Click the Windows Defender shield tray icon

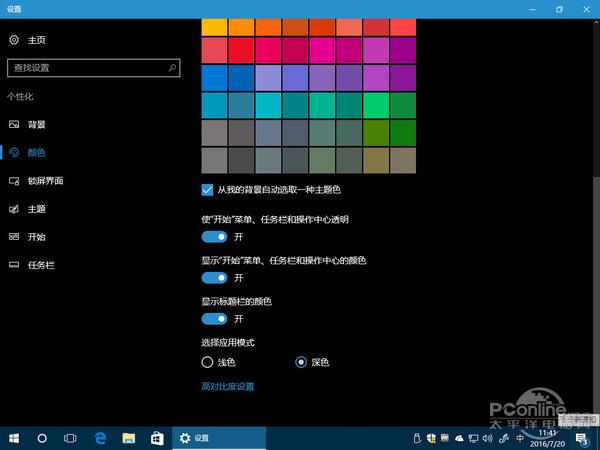click(x=431, y=438)
